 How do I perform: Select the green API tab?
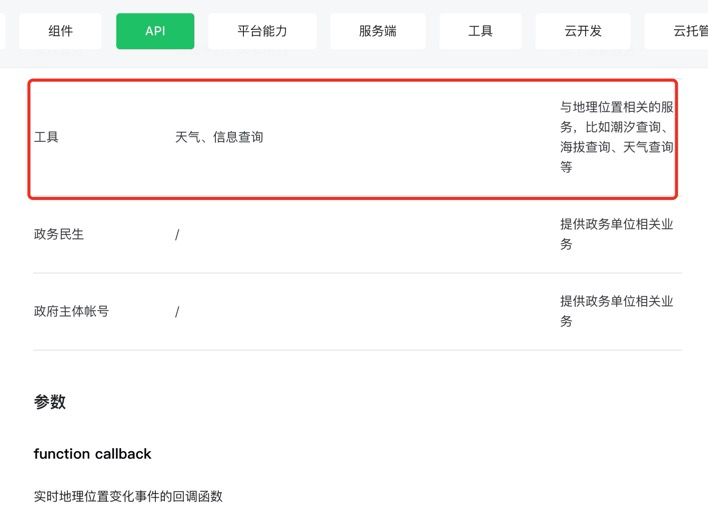point(155,31)
